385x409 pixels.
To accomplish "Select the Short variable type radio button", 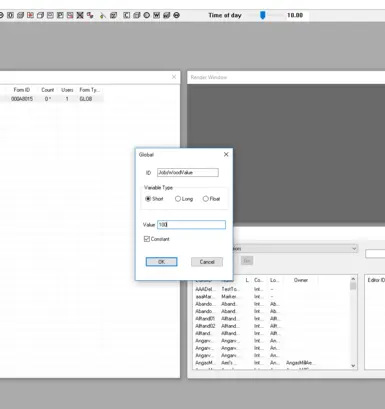I will (148, 199).
